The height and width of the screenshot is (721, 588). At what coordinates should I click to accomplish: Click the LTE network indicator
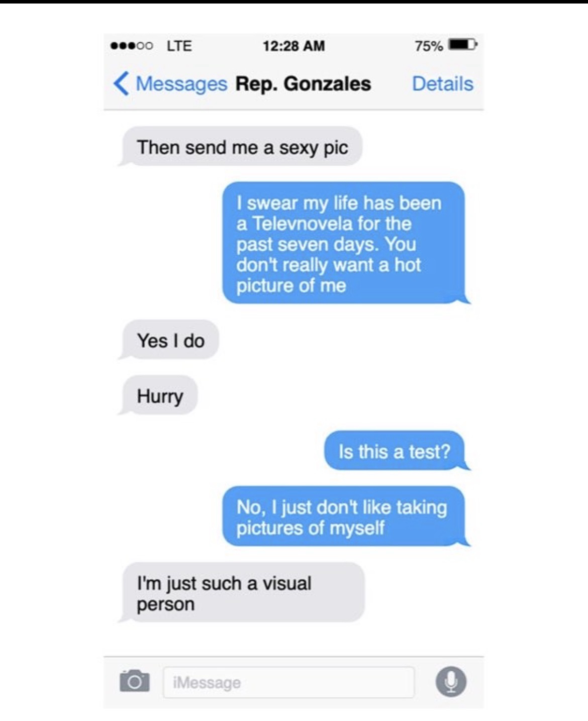tap(179, 46)
